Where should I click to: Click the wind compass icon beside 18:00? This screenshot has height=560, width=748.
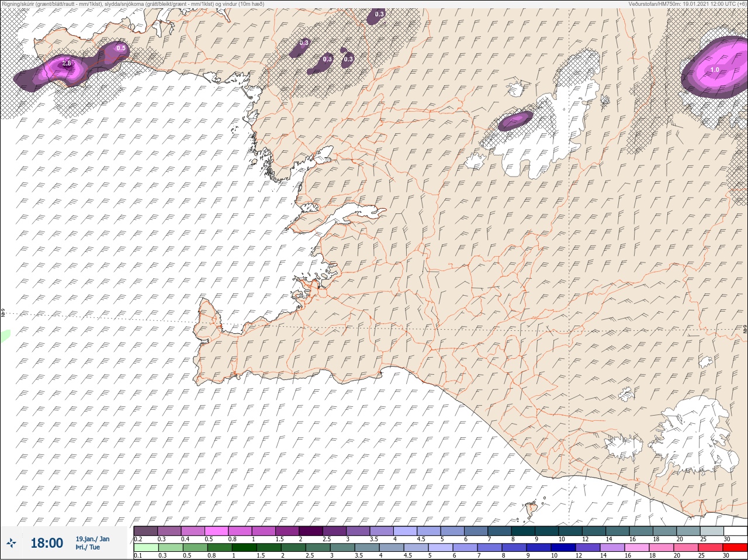pos(11,543)
